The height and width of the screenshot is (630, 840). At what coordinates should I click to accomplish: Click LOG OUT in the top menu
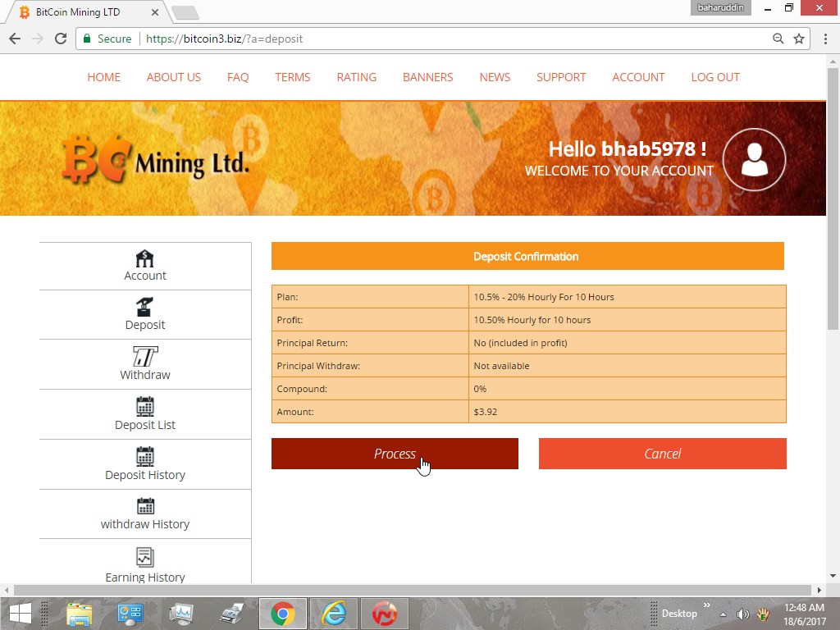[715, 77]
